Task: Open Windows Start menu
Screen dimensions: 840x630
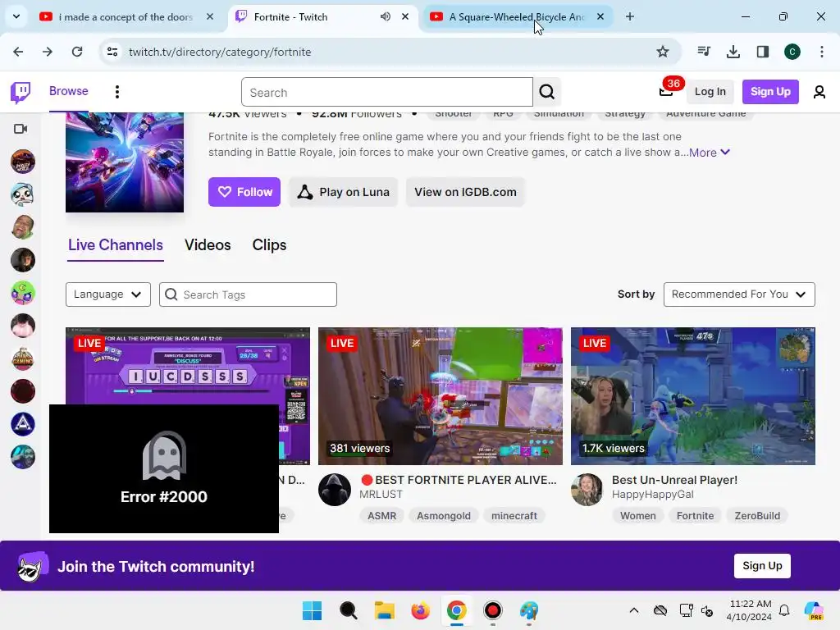Action: tap(312, 610)
